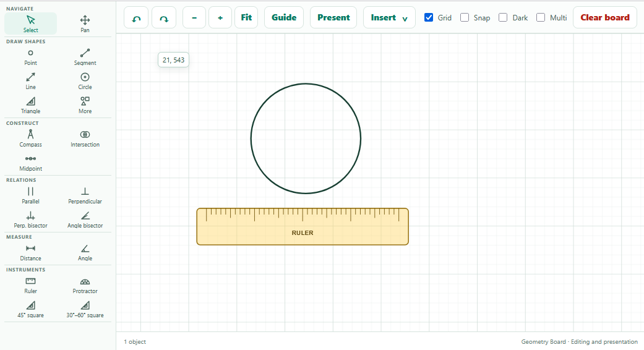Click 'Geometry Board · Editing and presentation' text

(579, 342)
